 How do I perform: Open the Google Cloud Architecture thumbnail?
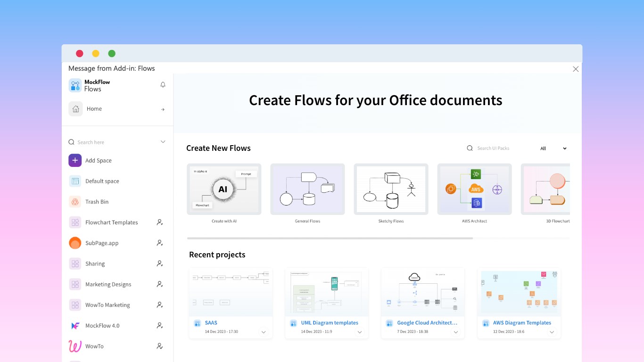pos(423,292)
